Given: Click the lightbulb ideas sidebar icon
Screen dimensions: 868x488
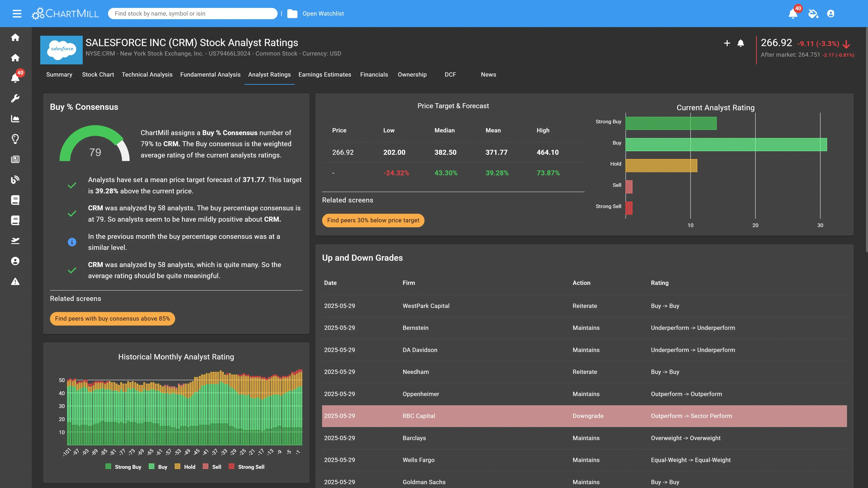Looking at the screenshot, I should (15, 139).
